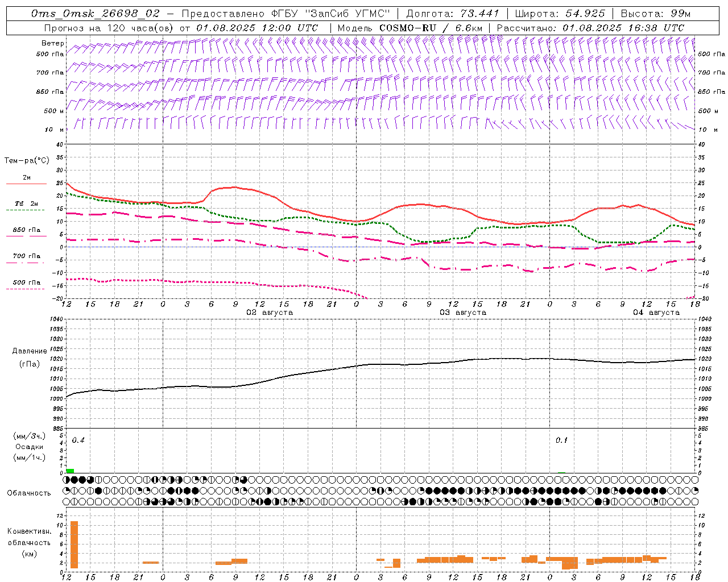
Task: Click the tallest orange convective cloud bar
Action: point(74,544)
